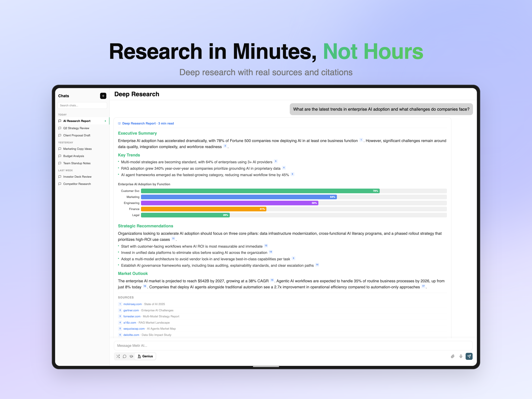Click the Engineering 58% purple bar
Screen dimensions: 532x399
230,203
